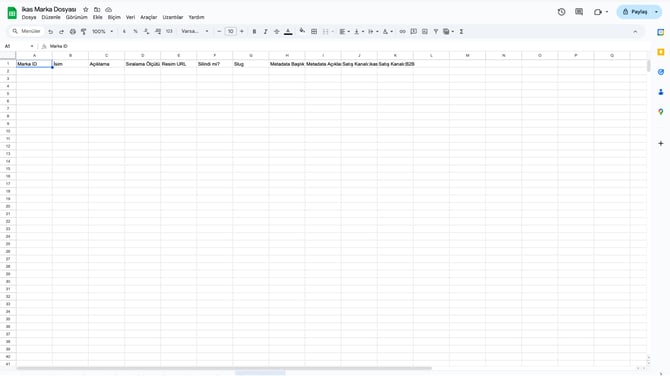Open horizontal align dropdown
Image resolution: width=670 pixels, height=376 pixels.
point(344,32)
